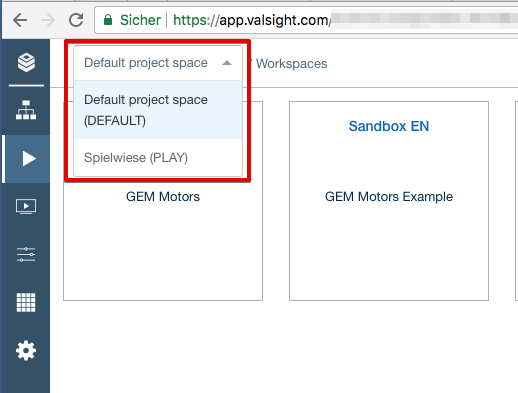Open the Sandbox EN link
Image resolution: width=518 pixels, height=393 pixels.
click(389, 126)
